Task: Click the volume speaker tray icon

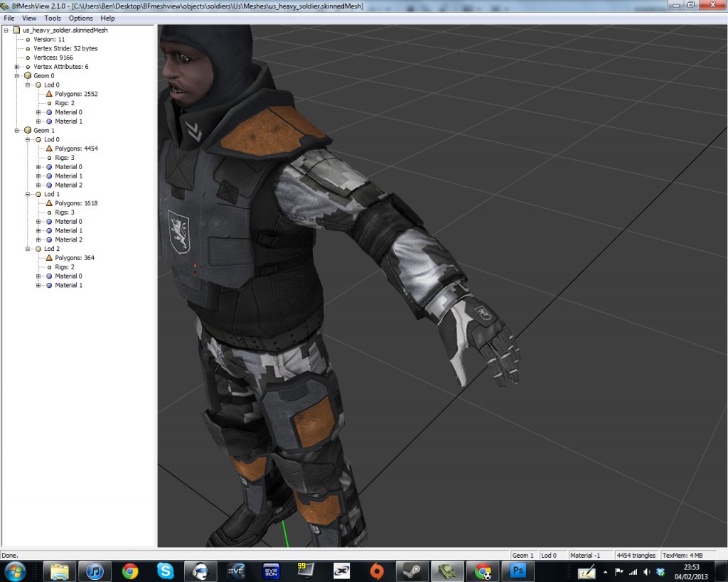Action: click(x=646, y=572)
